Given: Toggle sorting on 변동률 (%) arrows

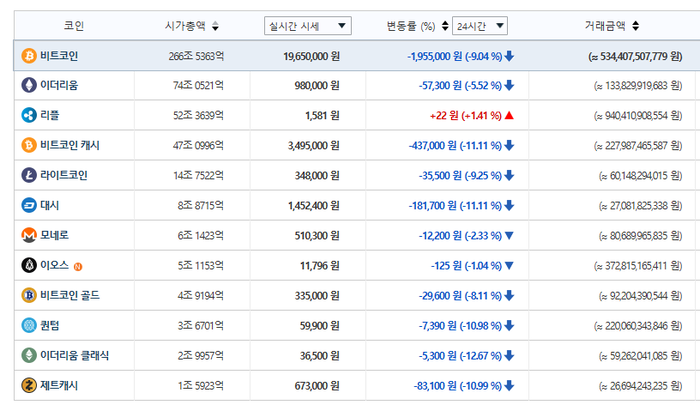Looking at the screenshot, I should tap(445, 26).
